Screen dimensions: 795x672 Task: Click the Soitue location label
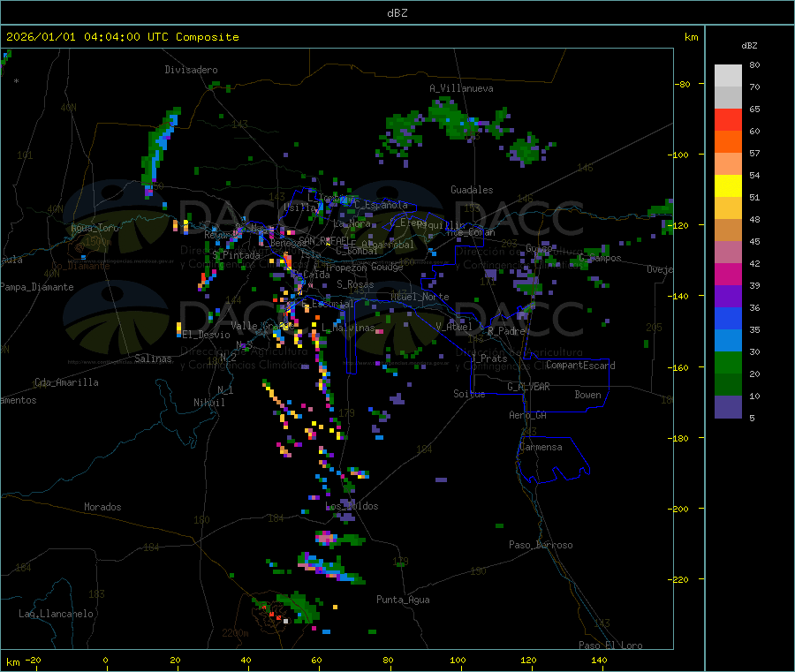click(x=469, y=394)
